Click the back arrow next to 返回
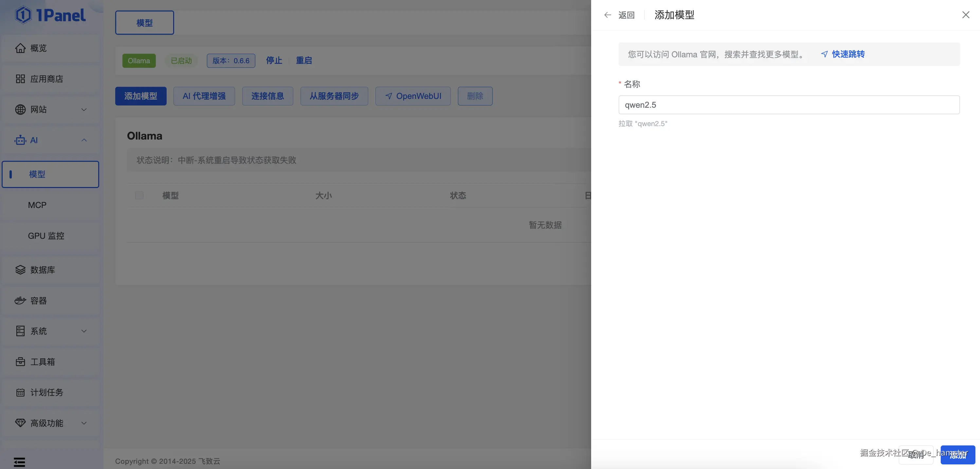This screenshot has width=980, height=469. tap(608, 15)
